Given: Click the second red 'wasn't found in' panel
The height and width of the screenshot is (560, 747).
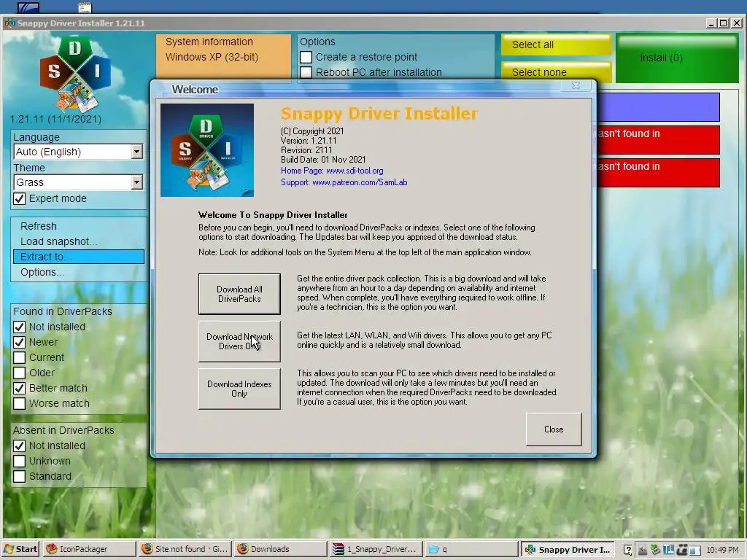Looking at the screenshot, I should pos(658,172).
